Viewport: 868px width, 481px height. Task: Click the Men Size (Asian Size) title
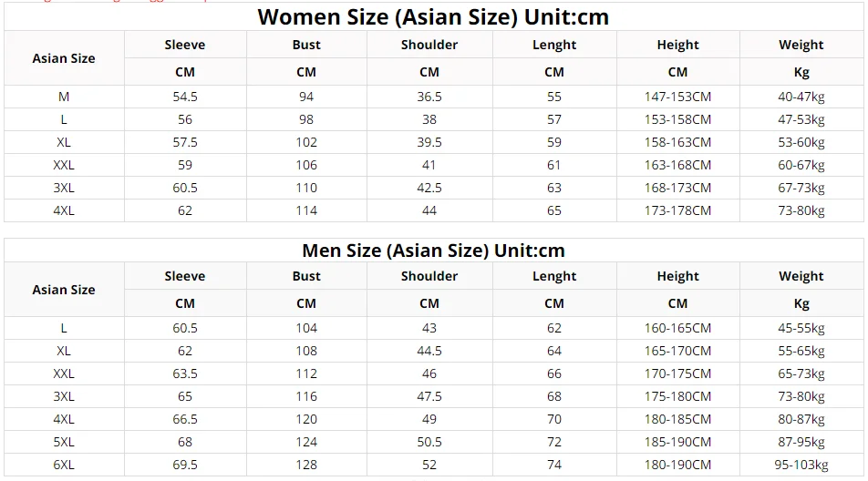[x=433, y=251]
